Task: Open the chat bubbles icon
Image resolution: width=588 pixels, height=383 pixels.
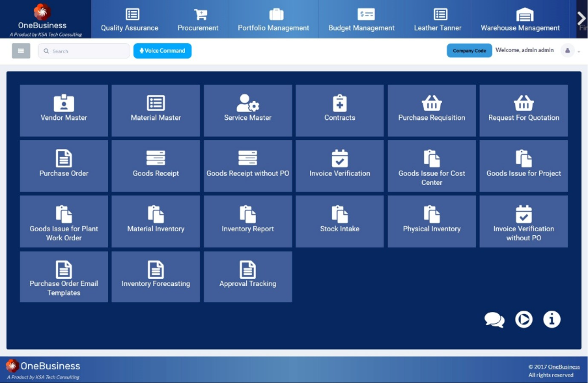Action: [x=494, y=320]
